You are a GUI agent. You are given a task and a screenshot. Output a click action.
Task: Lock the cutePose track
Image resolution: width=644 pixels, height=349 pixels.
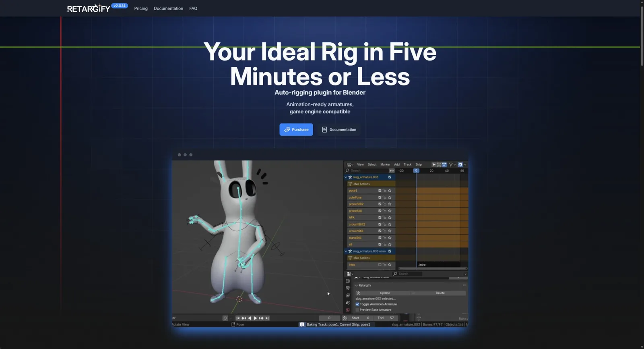(x=384, y=197)
